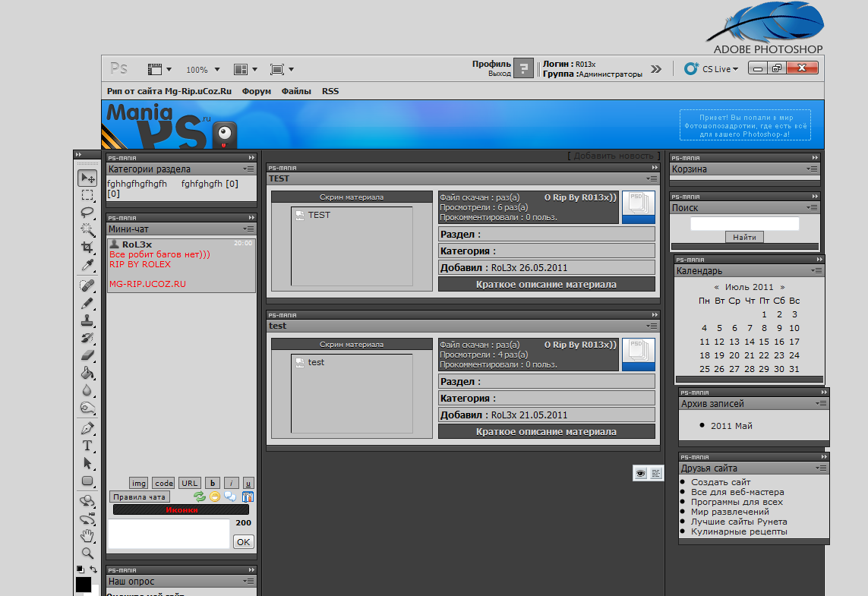Click the CS Live icon
The height and width of the screenshot is (596, 868).
(x=691, y=68)
